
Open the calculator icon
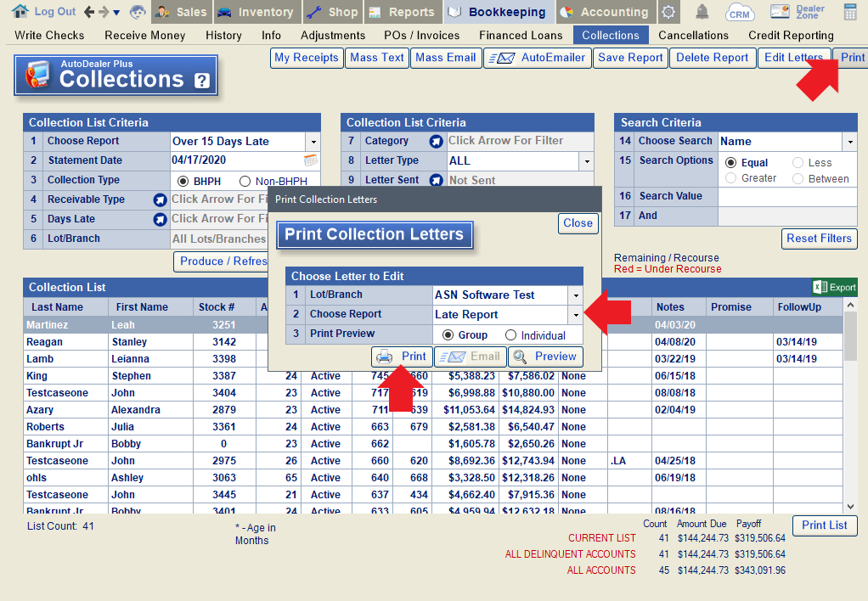click(x=850, y=12)
